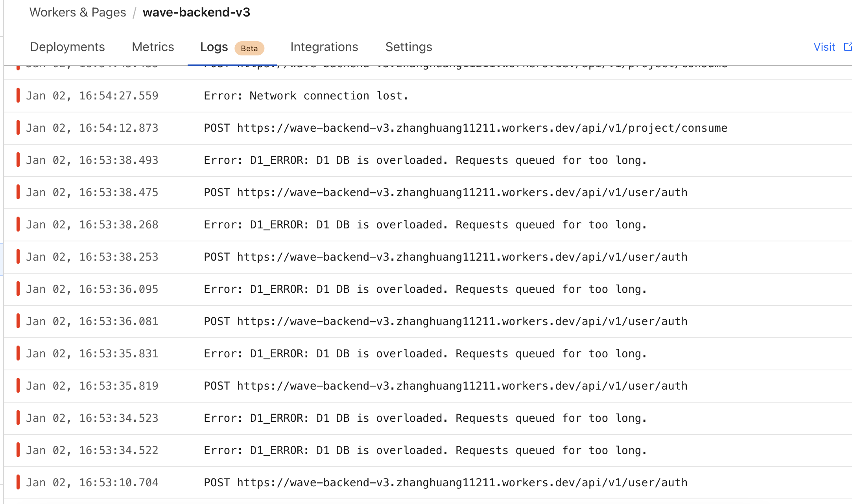Go to the Integrations tab
Screen dimensions: 852x504
(324, 47)
